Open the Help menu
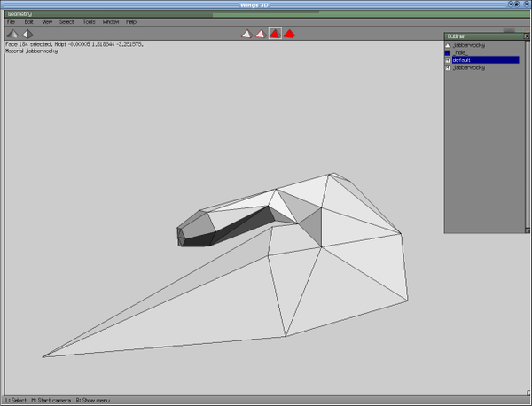The width and height of the screenshot is (532, 406). tap(131, 21)
